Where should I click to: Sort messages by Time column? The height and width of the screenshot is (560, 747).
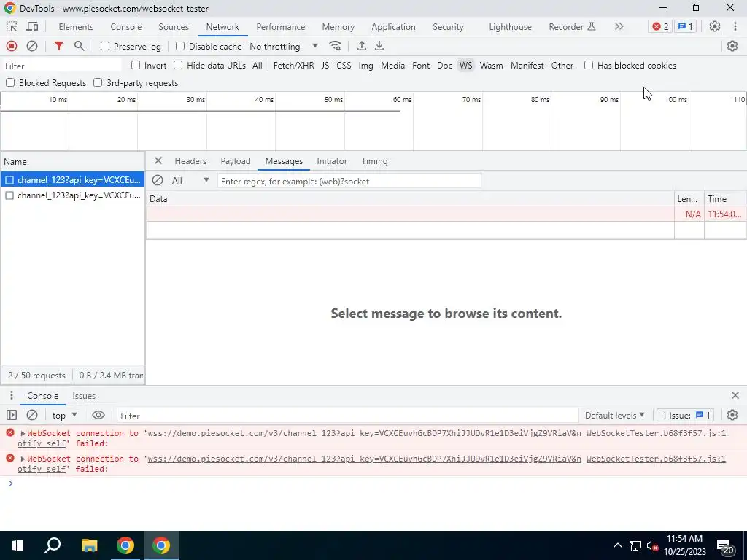point(724,198)
